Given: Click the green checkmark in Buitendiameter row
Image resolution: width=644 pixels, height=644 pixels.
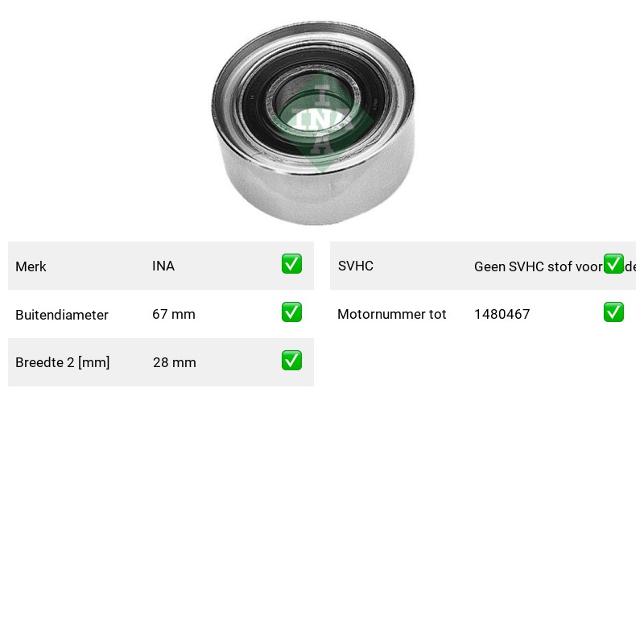Looking at the screenshot, I should click(x=291, y=312).
